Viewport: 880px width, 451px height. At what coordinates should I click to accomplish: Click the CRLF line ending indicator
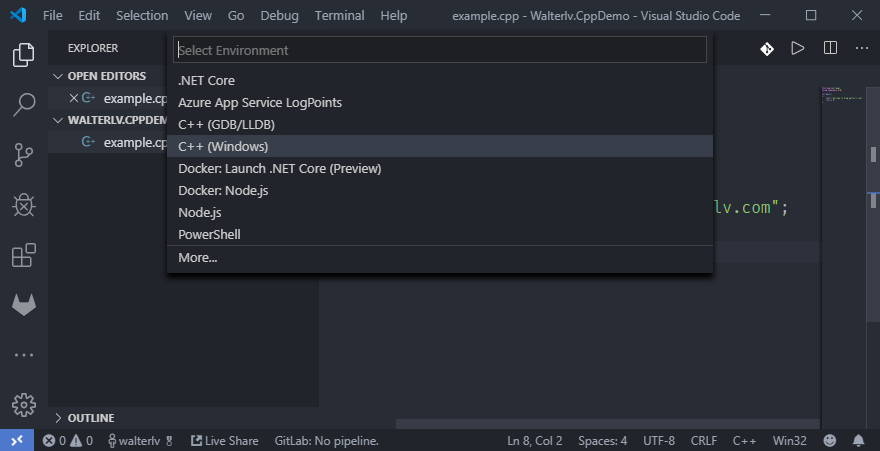point(703,440)
